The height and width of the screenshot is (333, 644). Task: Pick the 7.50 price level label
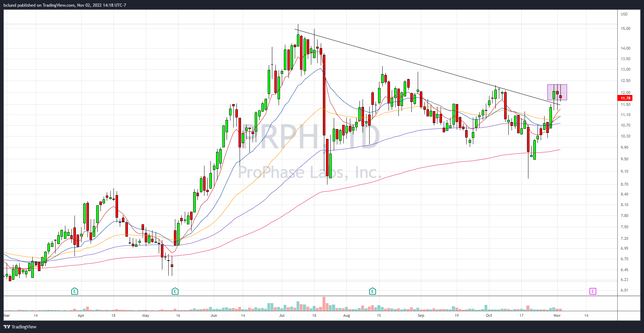(x=625, y=227)
